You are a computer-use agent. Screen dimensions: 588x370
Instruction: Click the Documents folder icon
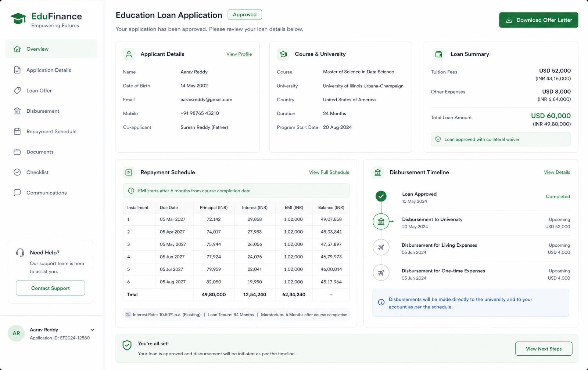click(17, 152)
